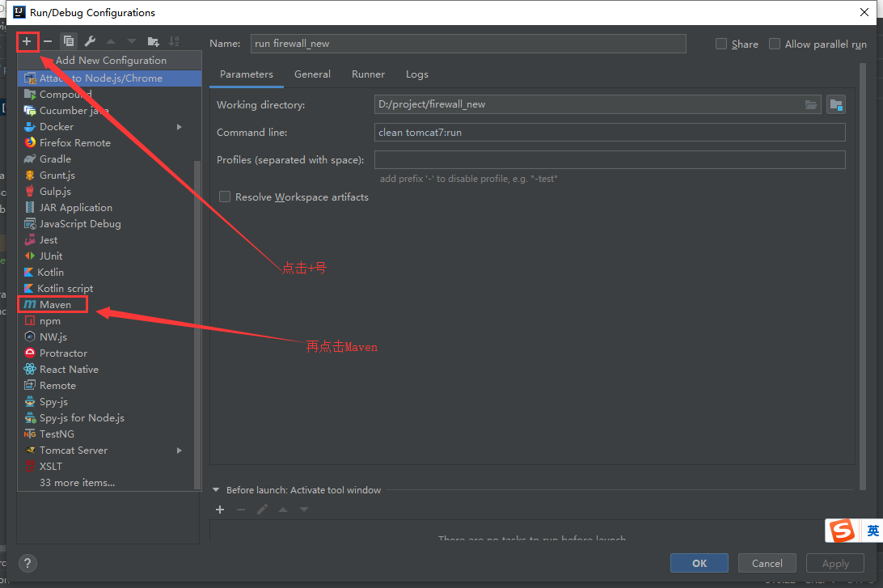Click the Profiles input field
883x588 pixels.
[x=610, y=160]
